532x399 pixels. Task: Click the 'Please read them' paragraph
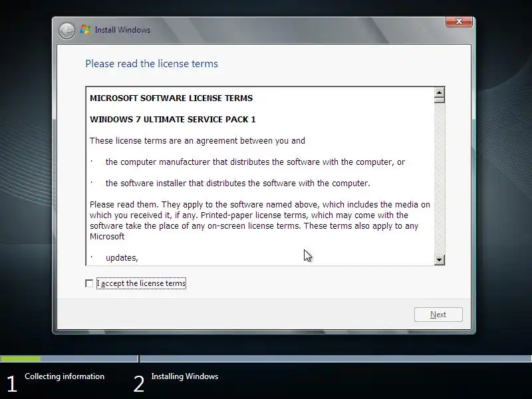(259, 221)
